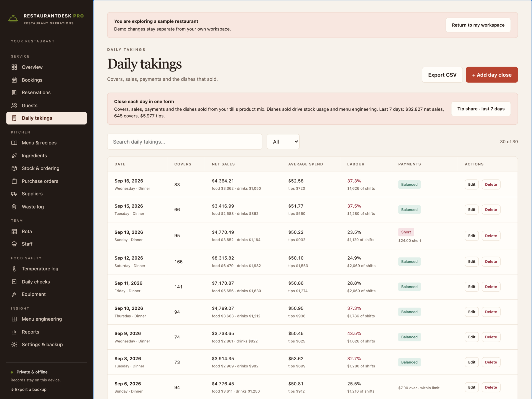Open Tip share last 7 days
Screen dimensions: 532x399
481,109
